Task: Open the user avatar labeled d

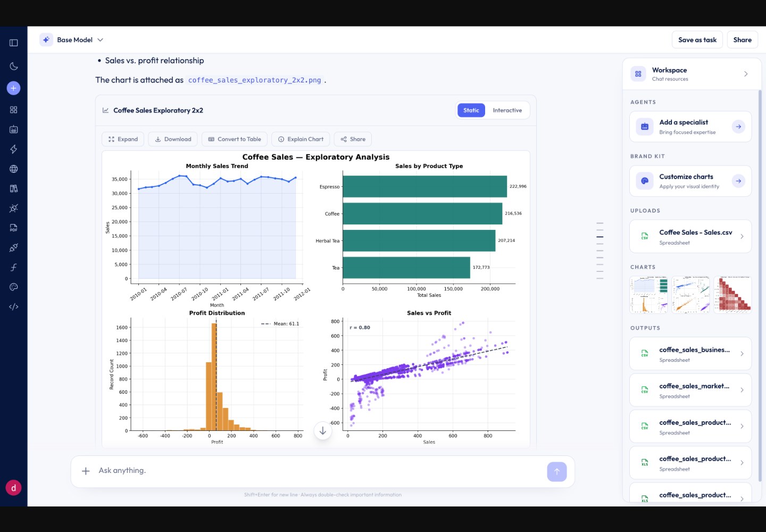Action: [x=13, y=487]
